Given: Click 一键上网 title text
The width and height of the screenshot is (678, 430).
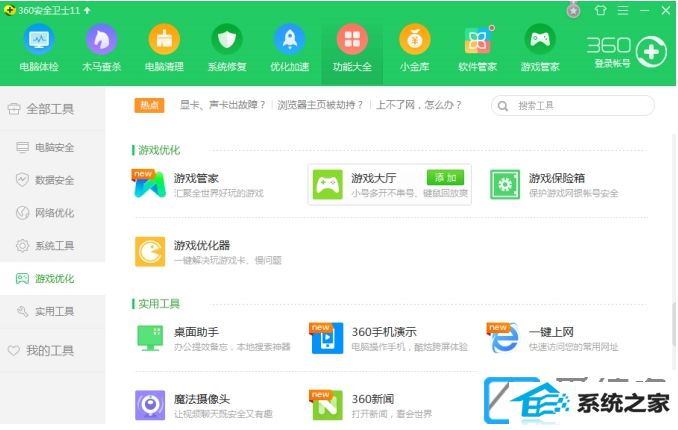Looking at the screenshot, I should (551, 332).
